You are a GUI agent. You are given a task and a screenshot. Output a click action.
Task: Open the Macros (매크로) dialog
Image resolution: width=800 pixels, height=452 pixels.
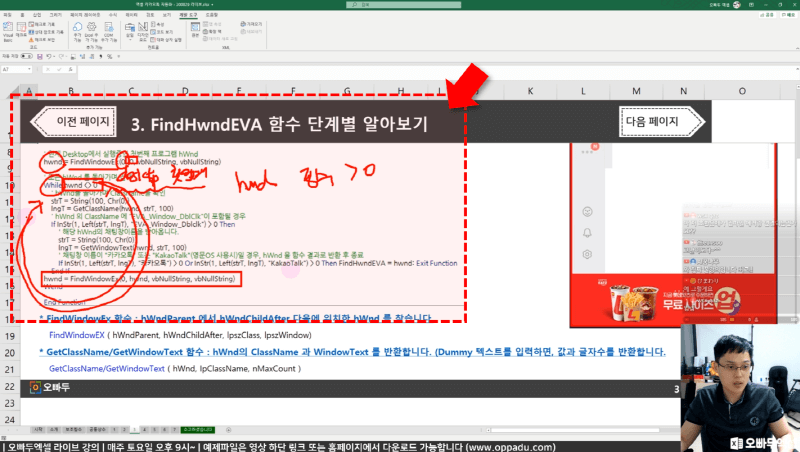pos(21,31)
